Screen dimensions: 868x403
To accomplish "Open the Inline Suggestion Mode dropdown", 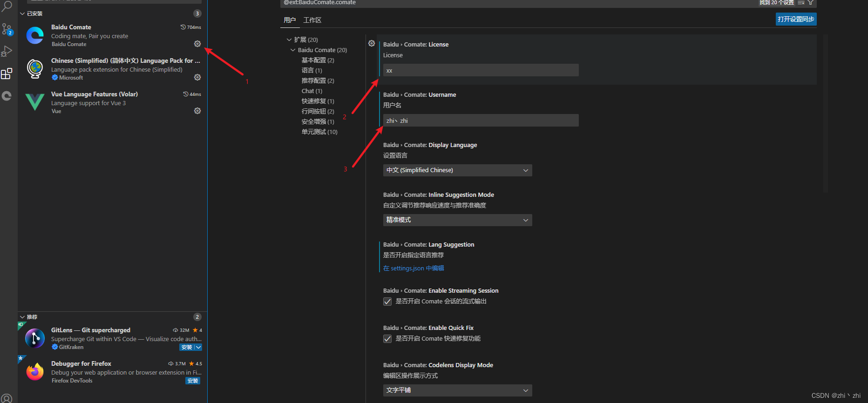I will click(458, 220).
